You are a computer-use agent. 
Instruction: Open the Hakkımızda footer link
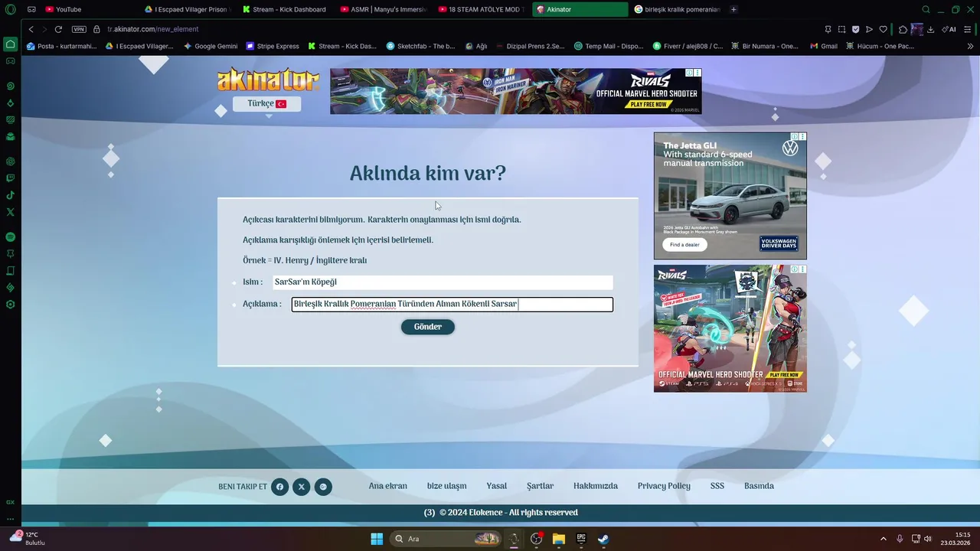pos(596,487)
